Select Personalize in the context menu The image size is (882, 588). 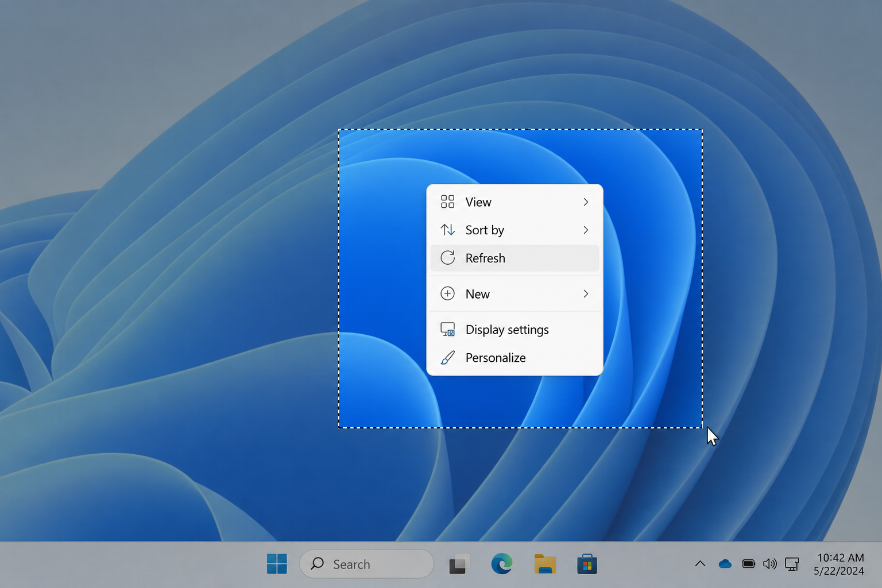514,358
